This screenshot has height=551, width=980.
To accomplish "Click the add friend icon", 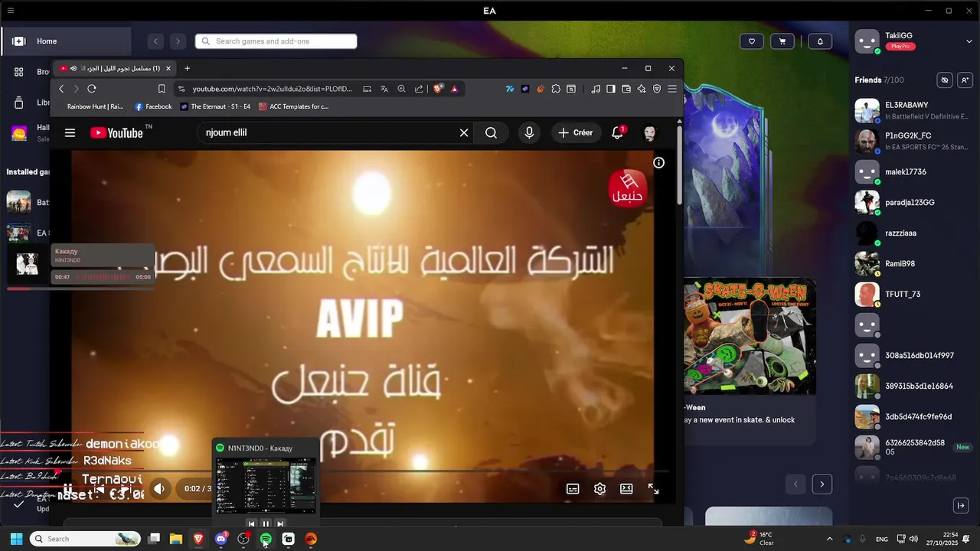I will coord(965,80).
